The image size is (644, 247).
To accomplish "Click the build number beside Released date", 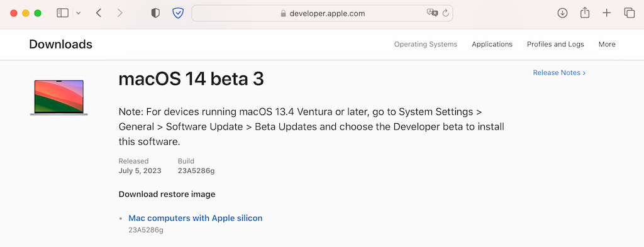I will coord(196,171).
